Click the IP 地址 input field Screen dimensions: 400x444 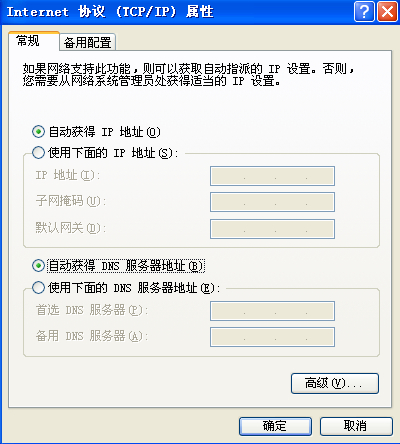pyautogui.click(x=272, y=176)
